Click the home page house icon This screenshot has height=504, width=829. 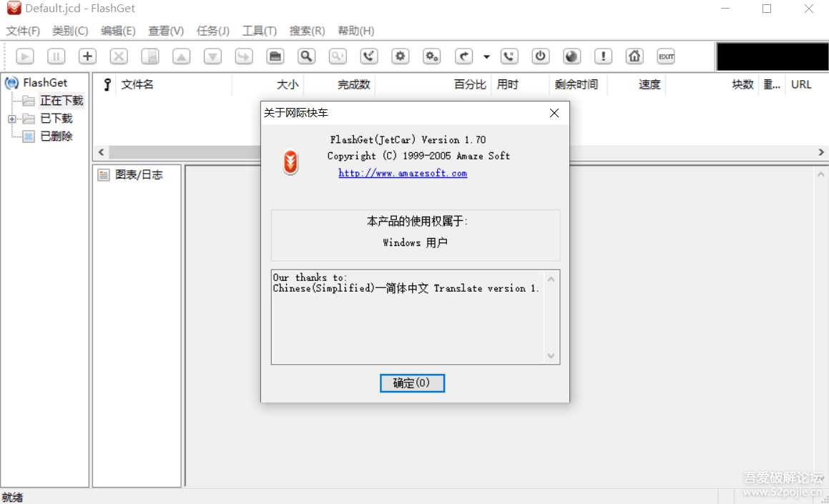[x=634, y=56]
